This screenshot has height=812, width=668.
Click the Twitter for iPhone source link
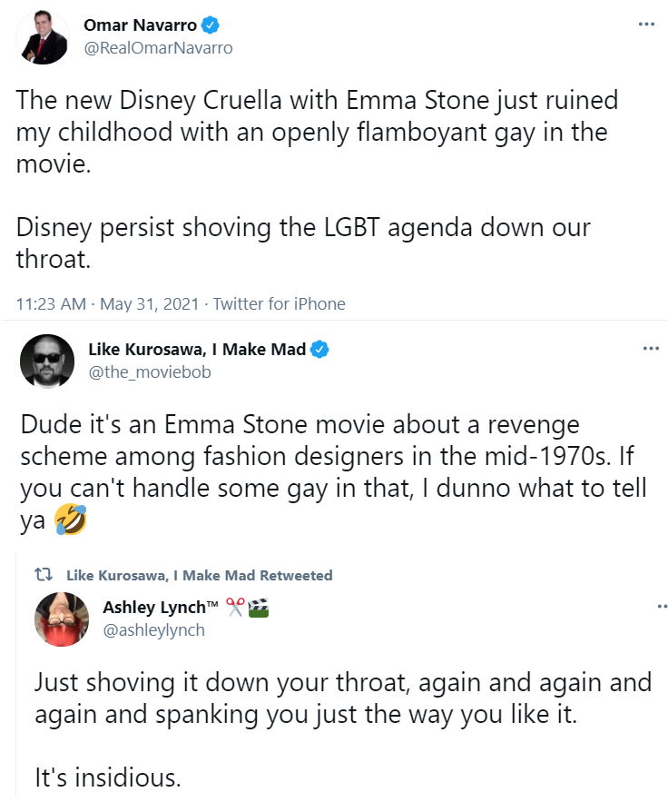point(279,304)
